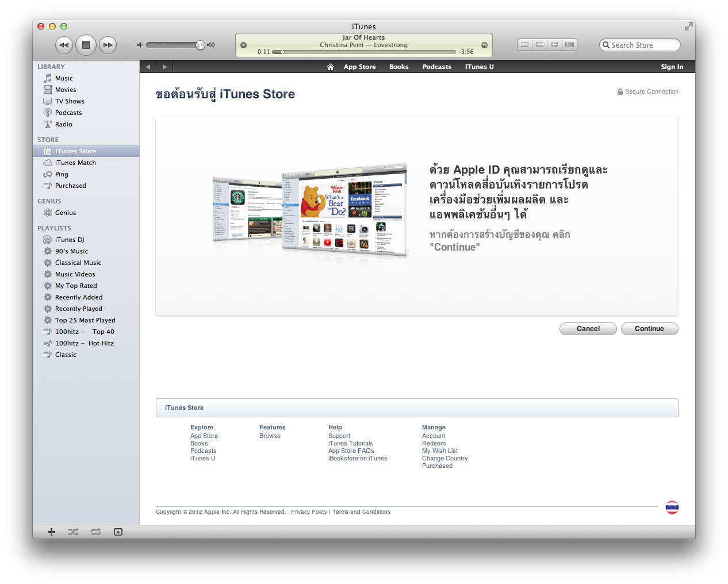
Task: Click the now playing right arrow icon
Action: (x=484, y=45)
